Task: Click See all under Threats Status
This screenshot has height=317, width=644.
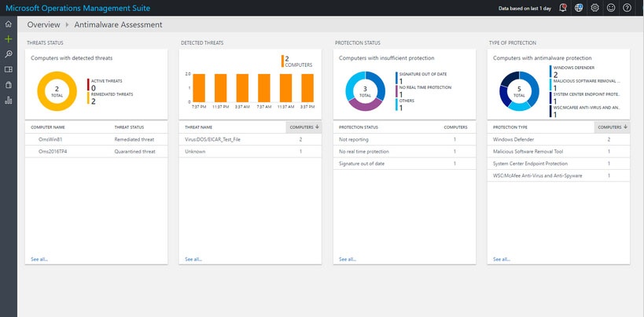Action: click(39, 258)
